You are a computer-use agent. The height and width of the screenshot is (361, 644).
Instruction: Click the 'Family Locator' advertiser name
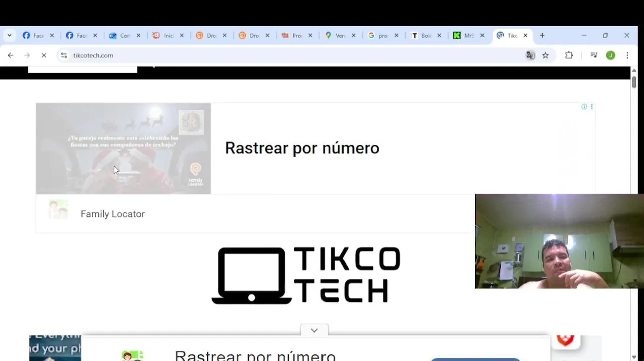point(113,214)
